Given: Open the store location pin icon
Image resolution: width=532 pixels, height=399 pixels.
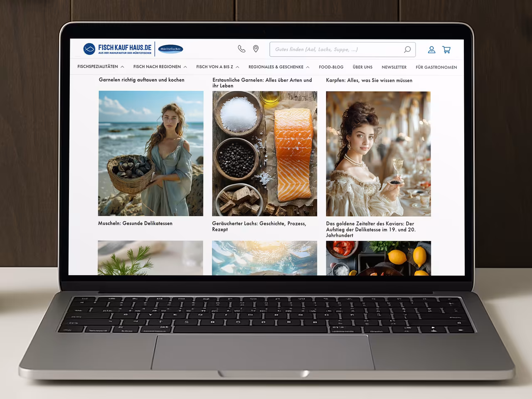Looking at the screenshot, I should coord(256,49).
